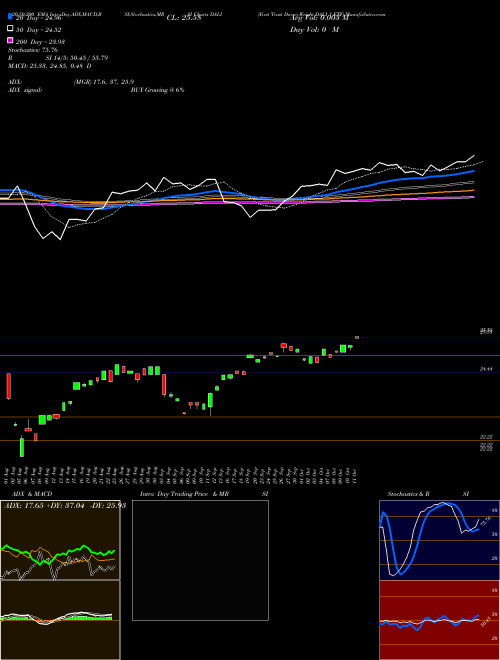Select the '200 Day - 23.93' legend text
Image resolution: width=500 pixels, height=660 pixels.
click(x=40, y=42)
